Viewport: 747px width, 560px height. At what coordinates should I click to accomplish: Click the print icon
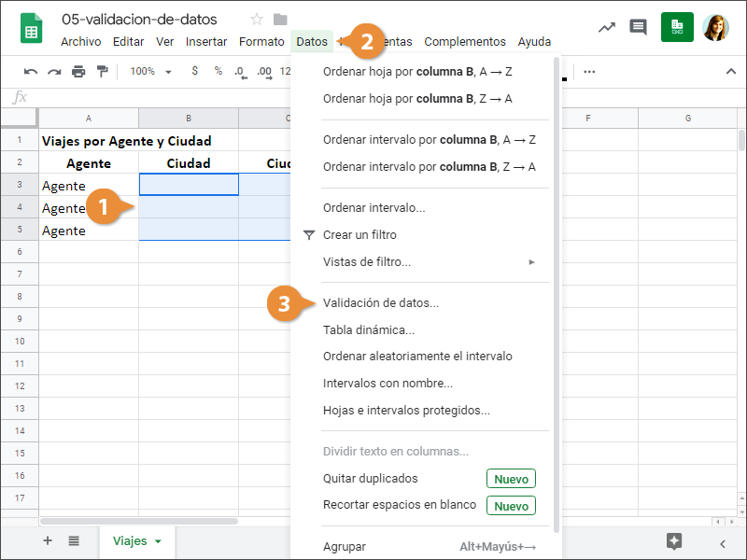[x=78, y=72]
